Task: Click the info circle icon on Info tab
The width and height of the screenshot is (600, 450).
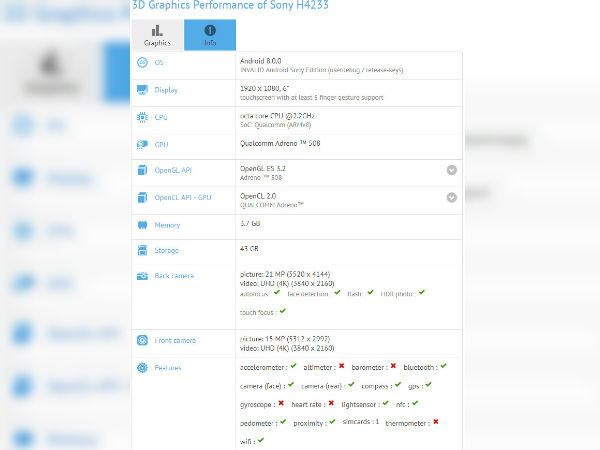Action: tap(210, 30)
